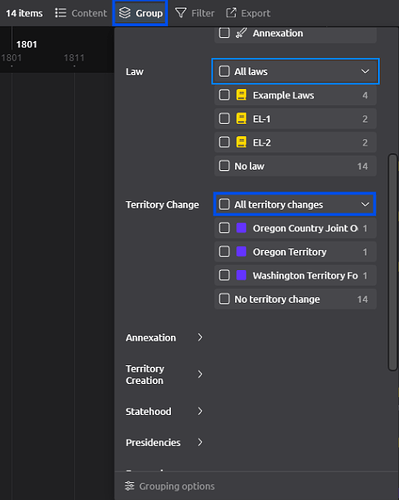Click the No law count 14
The height and width of the screenshot is (500, 399).
[x=362, y=166]
